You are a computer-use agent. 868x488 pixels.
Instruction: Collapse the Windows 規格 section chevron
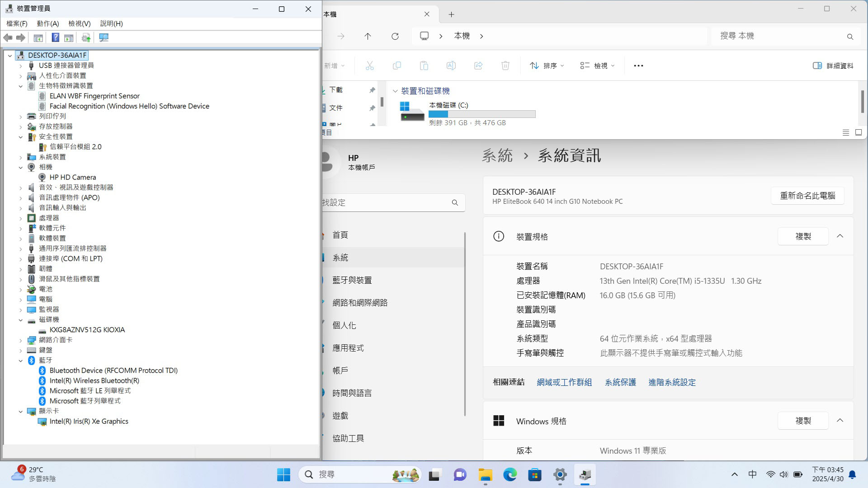click(840, 421)
